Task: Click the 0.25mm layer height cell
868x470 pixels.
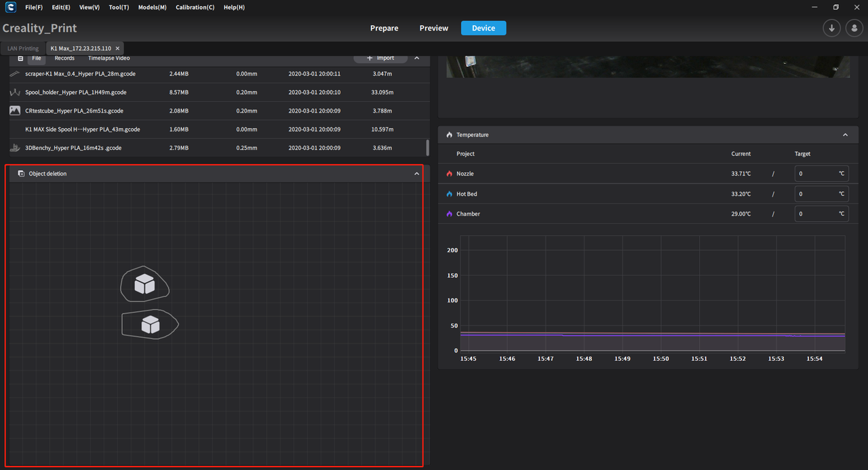Action: 247,148
